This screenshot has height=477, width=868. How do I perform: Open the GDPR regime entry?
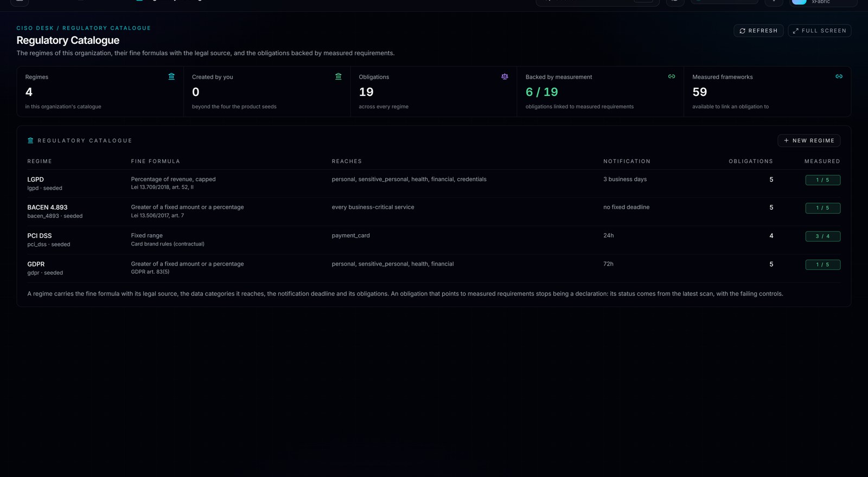(x=433, y=268)
